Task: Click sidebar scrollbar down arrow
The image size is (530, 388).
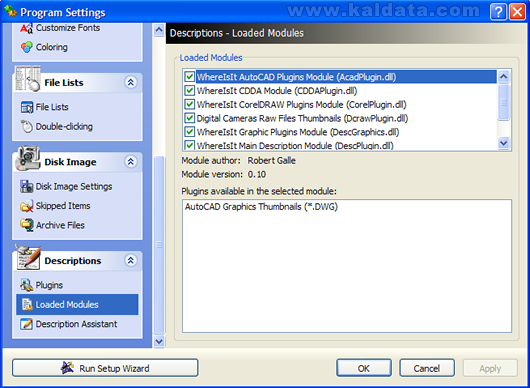Action: click(159, 341)
